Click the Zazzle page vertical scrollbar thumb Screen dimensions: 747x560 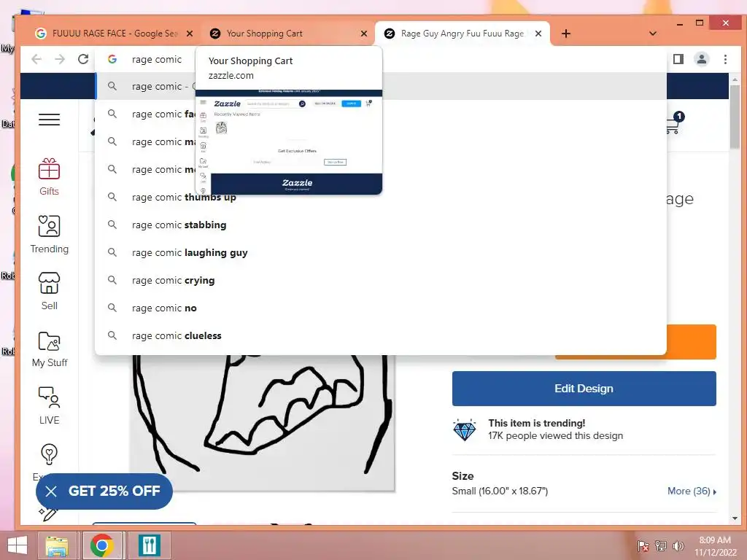tap(734, 117)
